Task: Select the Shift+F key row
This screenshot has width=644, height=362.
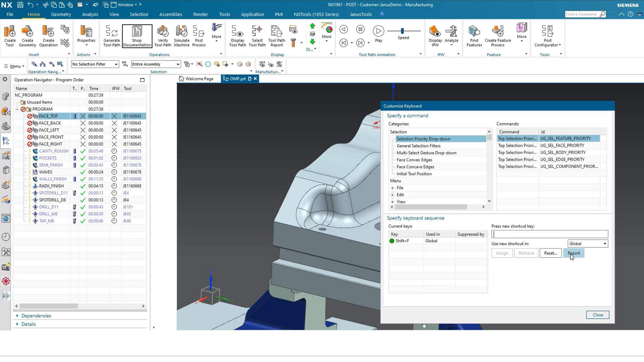Action: (438, 241)
